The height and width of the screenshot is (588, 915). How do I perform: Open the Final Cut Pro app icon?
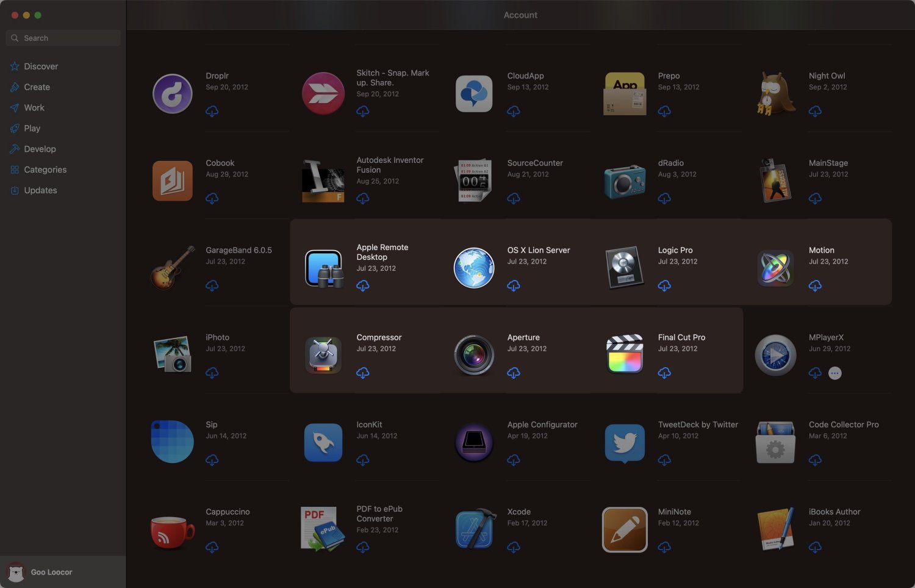tap(625, 354)
